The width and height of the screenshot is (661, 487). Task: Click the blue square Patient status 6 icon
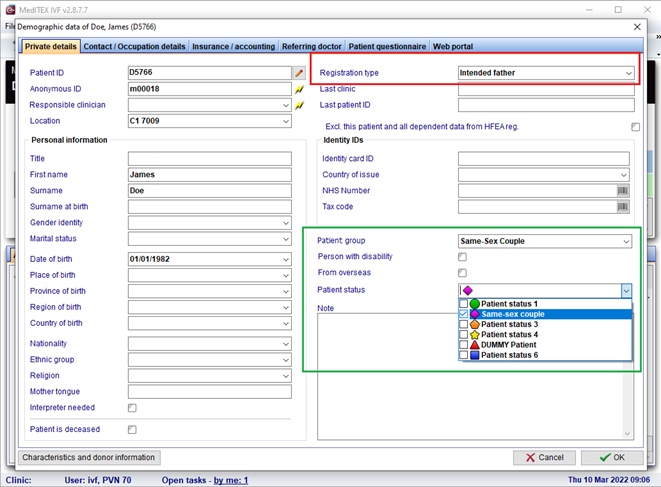point(475,355)
